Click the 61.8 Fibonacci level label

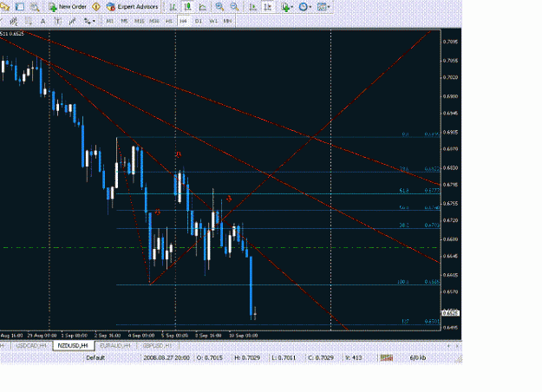click(x=404, y=191)
